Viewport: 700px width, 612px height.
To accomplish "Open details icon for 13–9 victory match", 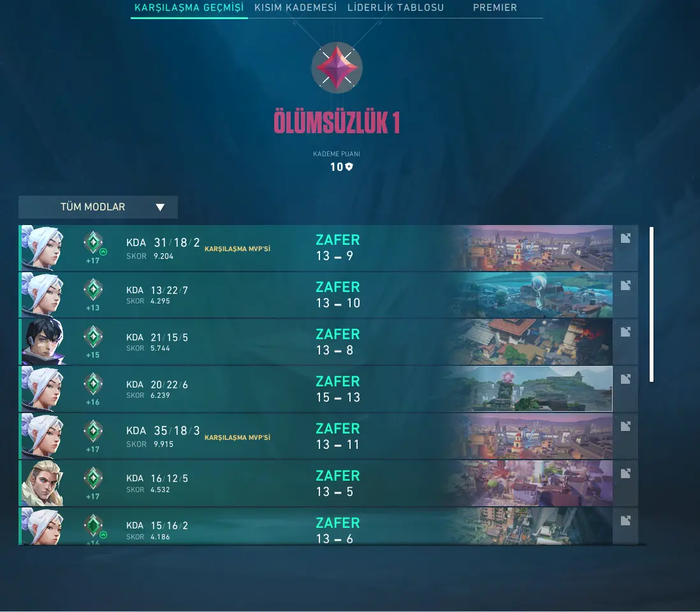I will point(625,238).
